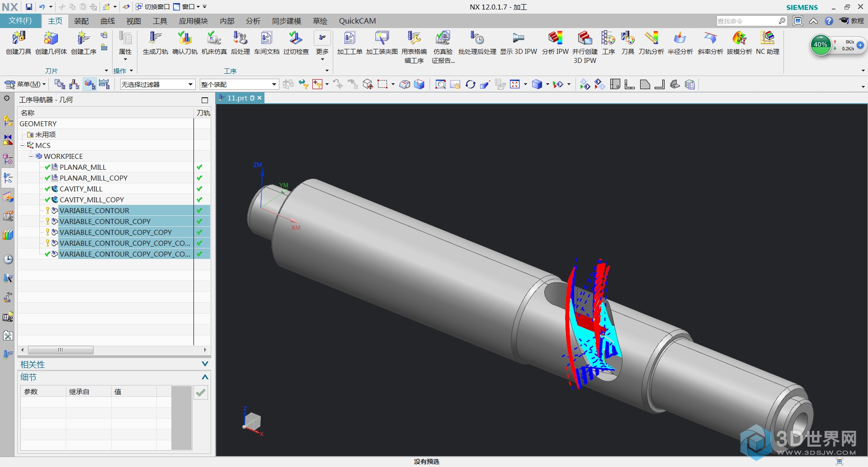Close the 11.prt document tab

[x=259, y=98]
